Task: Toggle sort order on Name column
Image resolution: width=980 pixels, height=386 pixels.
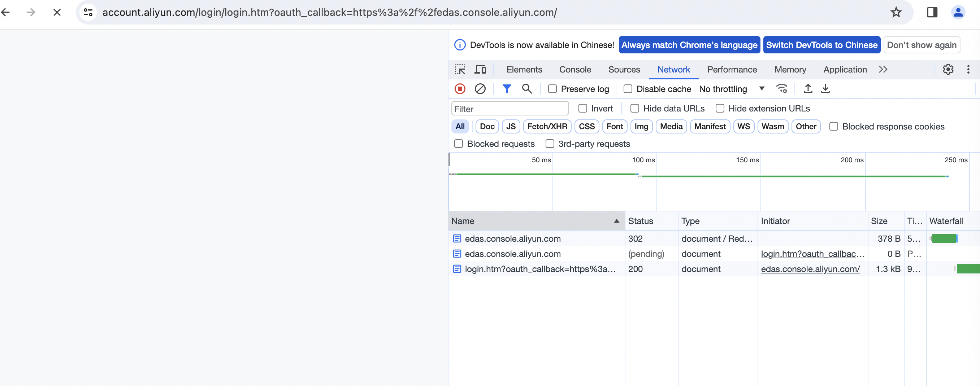Action: (537, 221)
